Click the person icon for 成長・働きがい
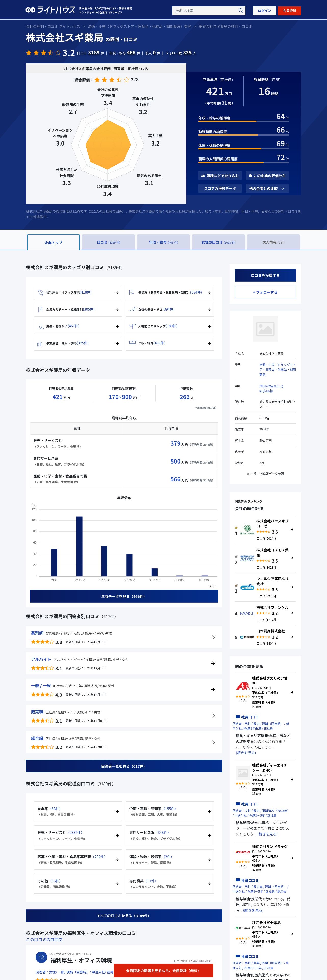The height and width of the screenshot is (980, 327). coord(40,326)
